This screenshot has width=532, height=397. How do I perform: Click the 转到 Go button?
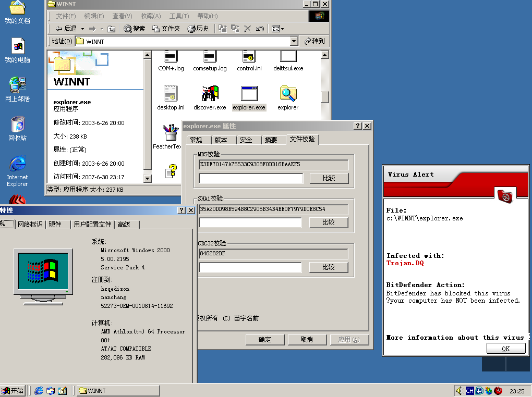[315, 41]
